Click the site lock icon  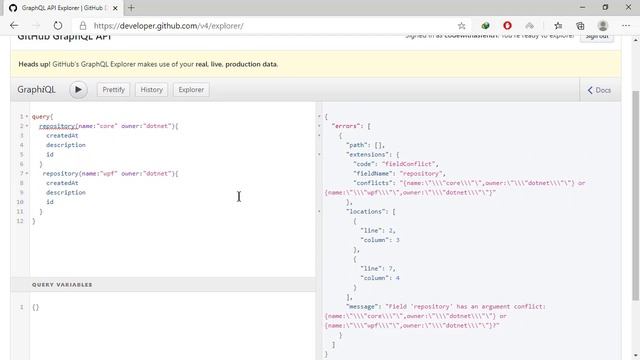tap(83, 26)
